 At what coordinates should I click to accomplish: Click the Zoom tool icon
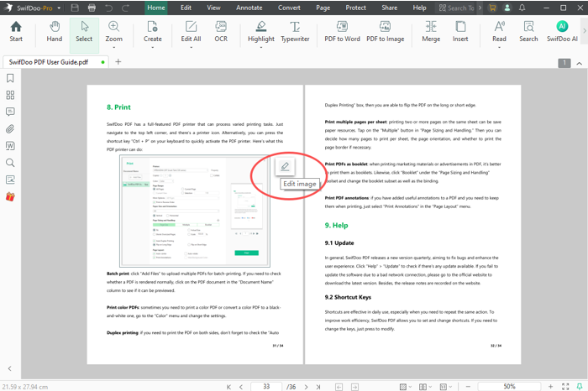113,26
